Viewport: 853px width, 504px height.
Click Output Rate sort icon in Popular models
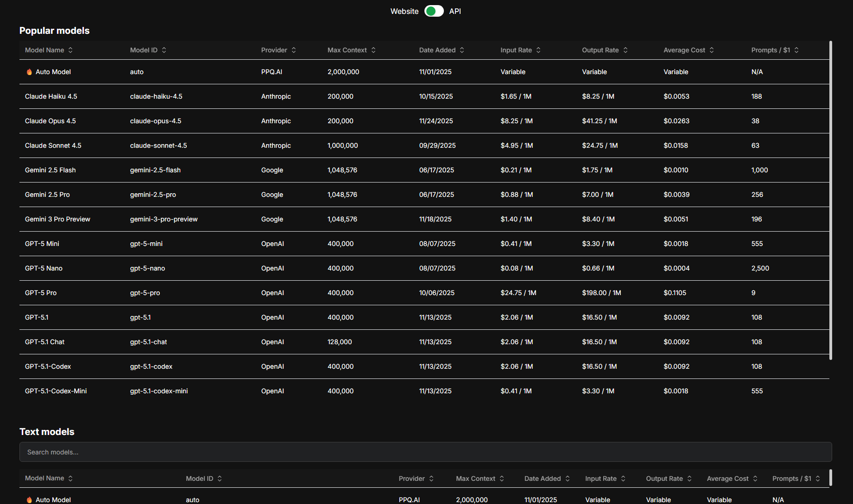click(626, 50)
